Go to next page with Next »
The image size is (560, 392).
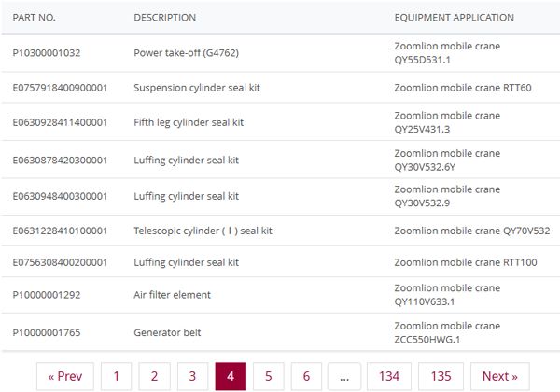click(500, 376)
